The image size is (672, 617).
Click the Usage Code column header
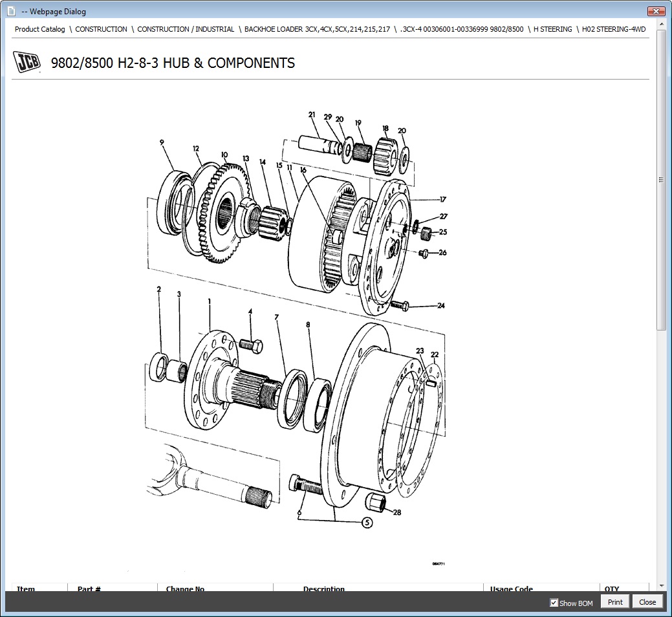512,589
